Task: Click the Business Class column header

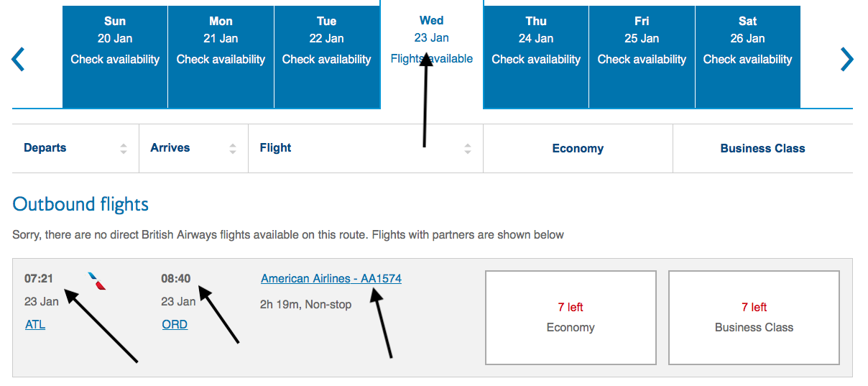Action: pyautogui.click(x=762, y=149)
